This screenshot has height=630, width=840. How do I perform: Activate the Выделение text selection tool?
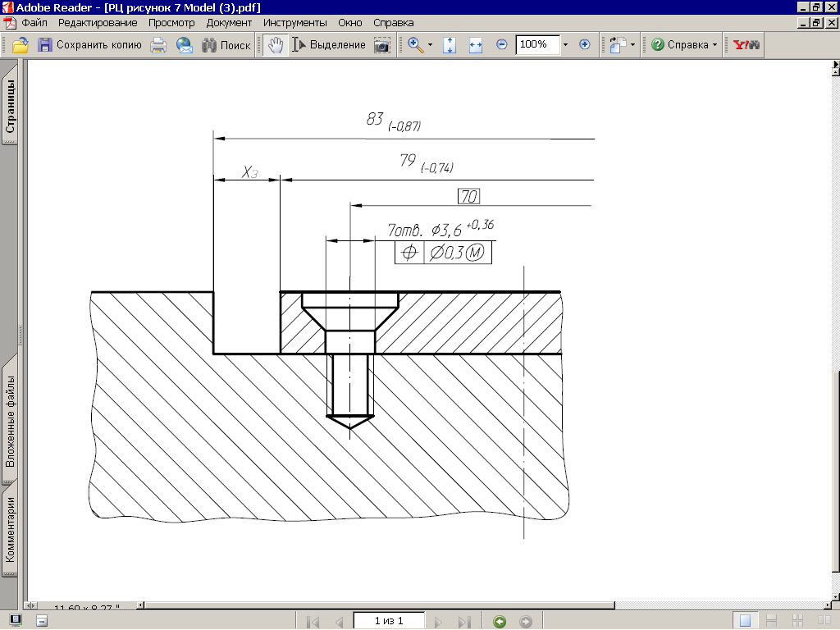pyautogui.click(x=329, y=45)
